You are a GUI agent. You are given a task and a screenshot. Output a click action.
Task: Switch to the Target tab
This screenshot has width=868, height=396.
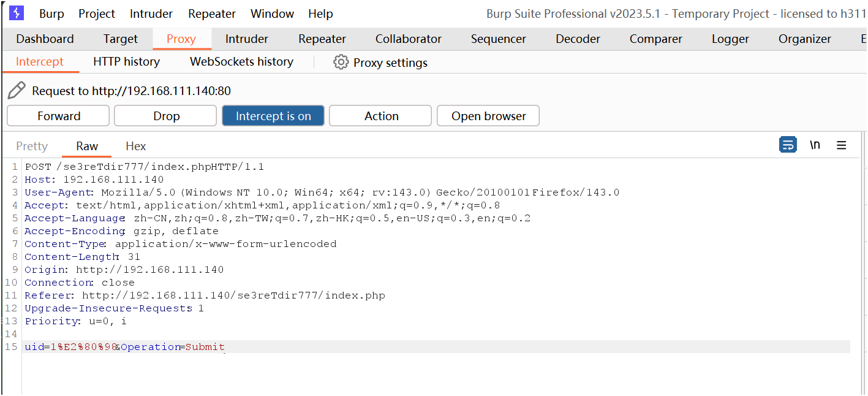coord(121,39)
